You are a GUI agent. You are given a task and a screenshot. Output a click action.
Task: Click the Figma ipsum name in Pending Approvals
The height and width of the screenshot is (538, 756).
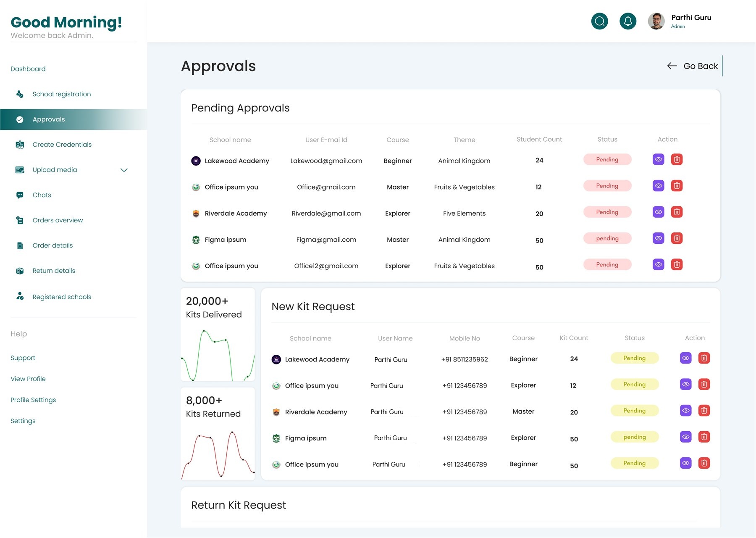(226, 240)
